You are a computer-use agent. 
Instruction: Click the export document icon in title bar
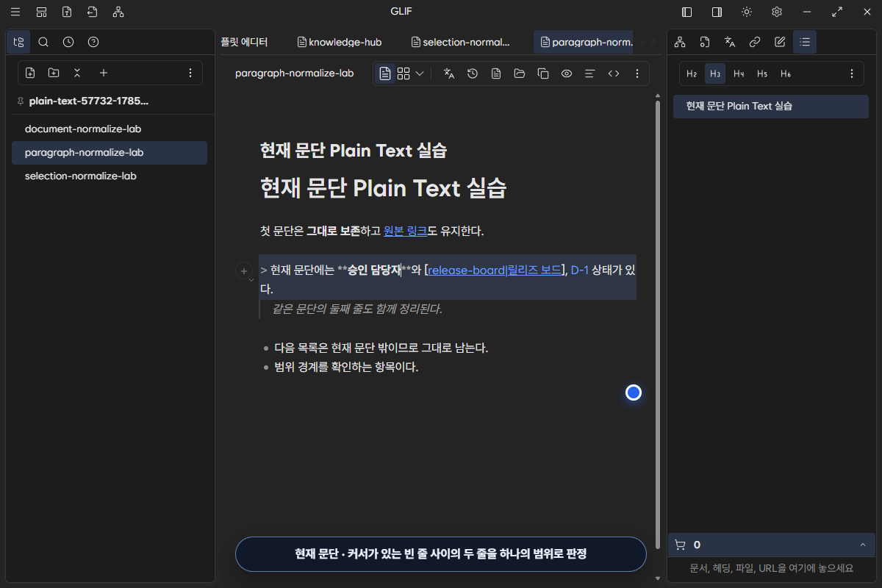[x=67, y=12]
